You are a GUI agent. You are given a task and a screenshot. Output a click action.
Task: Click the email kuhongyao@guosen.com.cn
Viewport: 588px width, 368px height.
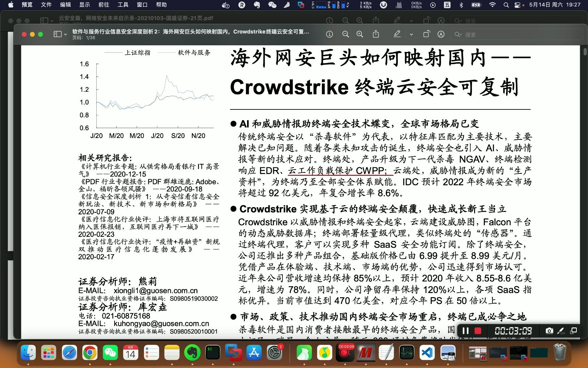pos(161,324)
